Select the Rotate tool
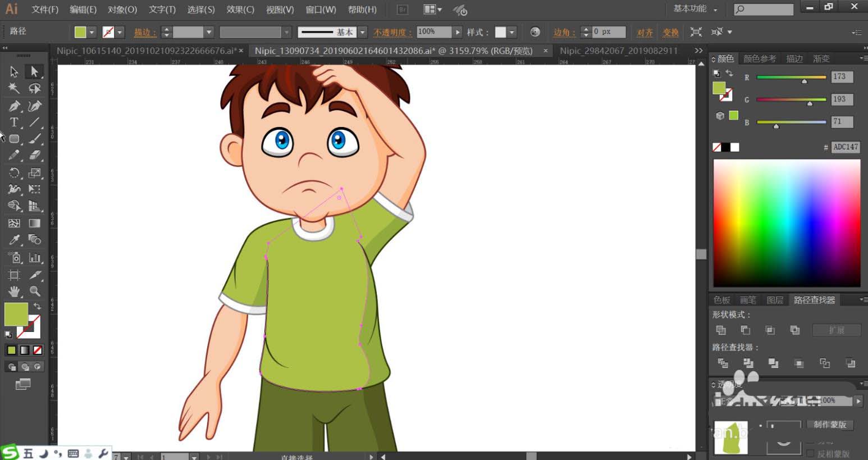The width and height of the screenshot is (868, 460). coord(14,173)
